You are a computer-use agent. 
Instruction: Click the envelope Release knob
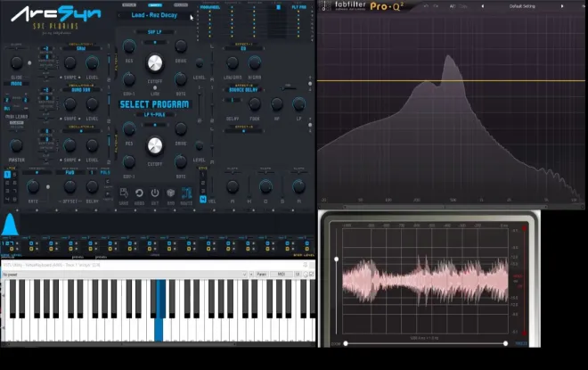coord(298,186)
